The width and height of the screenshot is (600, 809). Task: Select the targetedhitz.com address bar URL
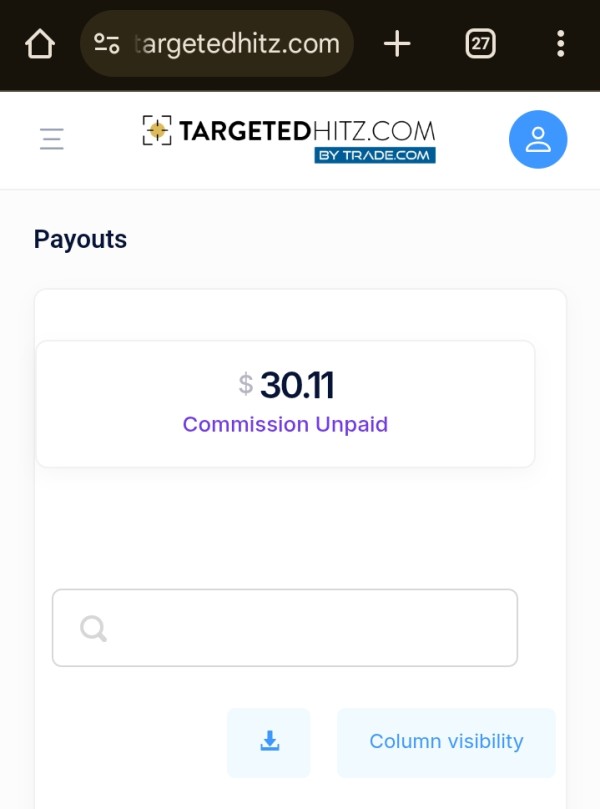pos(237,44)
